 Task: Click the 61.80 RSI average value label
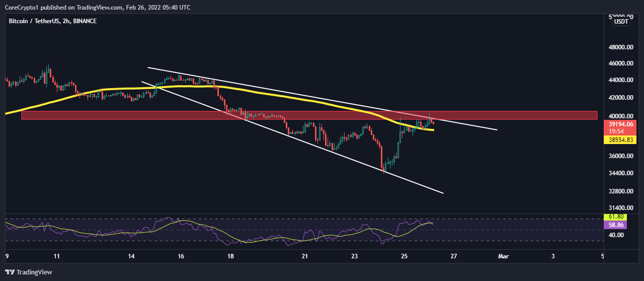[x=616, y=217]
